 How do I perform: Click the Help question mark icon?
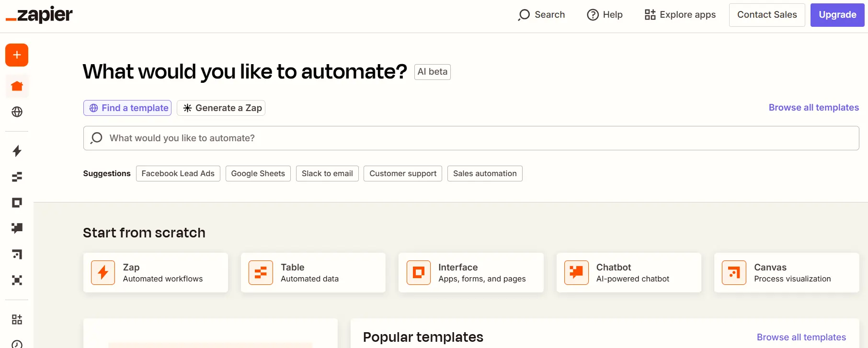[x=593, y=15]
